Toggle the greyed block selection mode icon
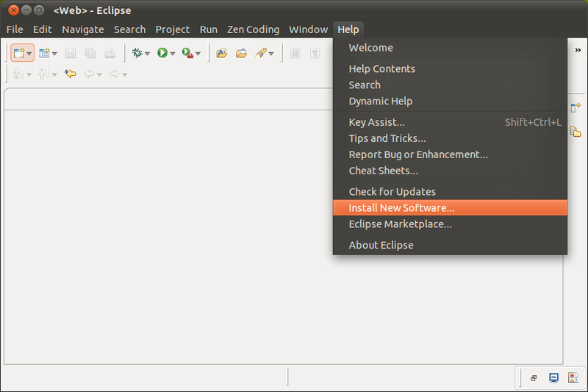Viewport: 588px width, 392px height. (295, 53)
